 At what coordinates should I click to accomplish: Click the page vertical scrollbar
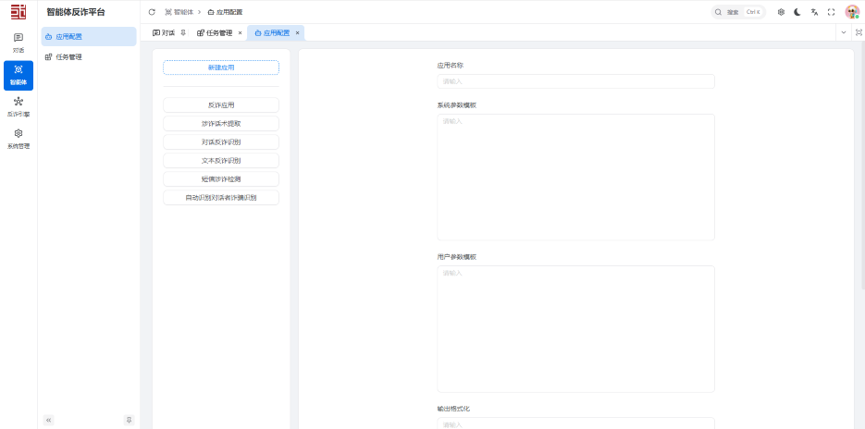[x=863, y=165]
